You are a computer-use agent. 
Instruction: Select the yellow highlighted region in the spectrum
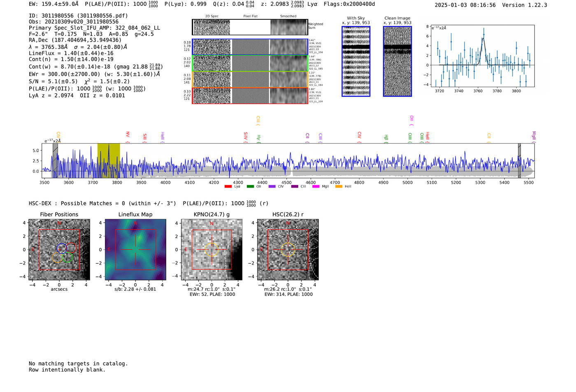point(109,160)
